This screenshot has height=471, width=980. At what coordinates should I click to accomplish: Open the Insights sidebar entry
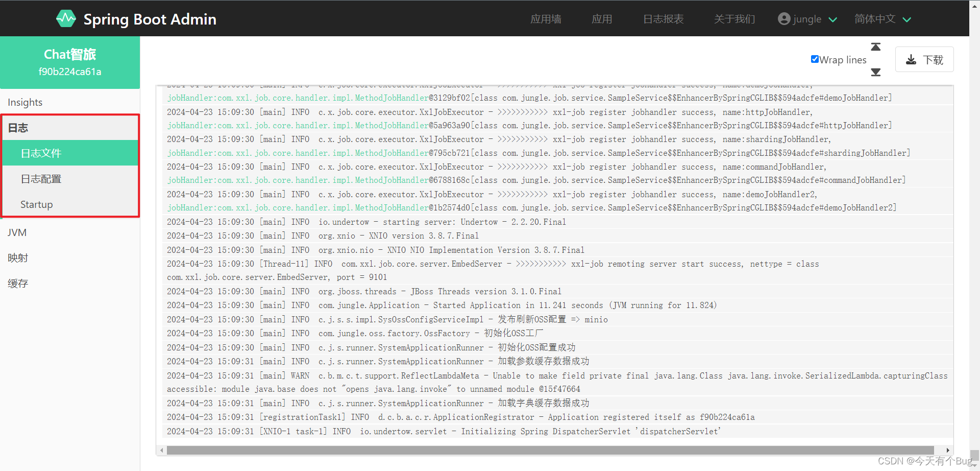pyautogui.click(x=25, y=102)
